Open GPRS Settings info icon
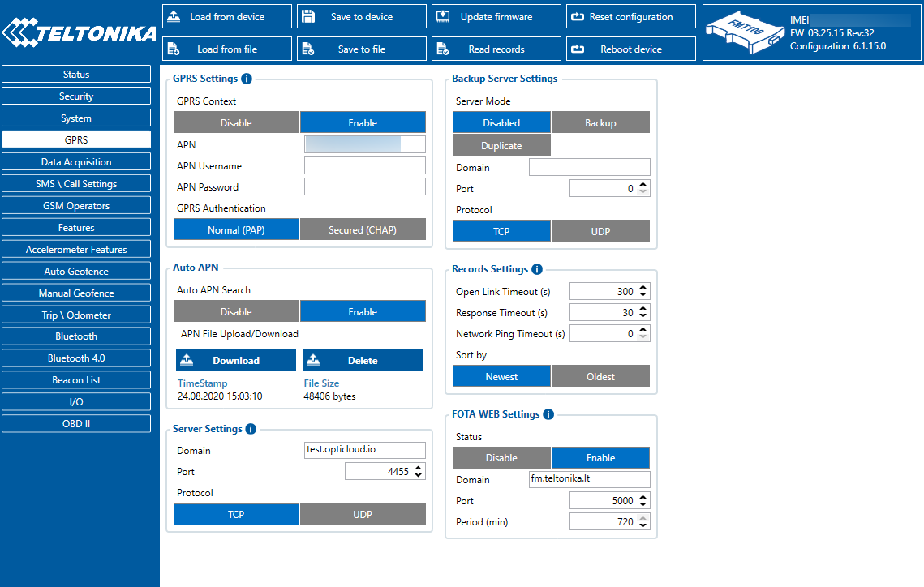 247,79
